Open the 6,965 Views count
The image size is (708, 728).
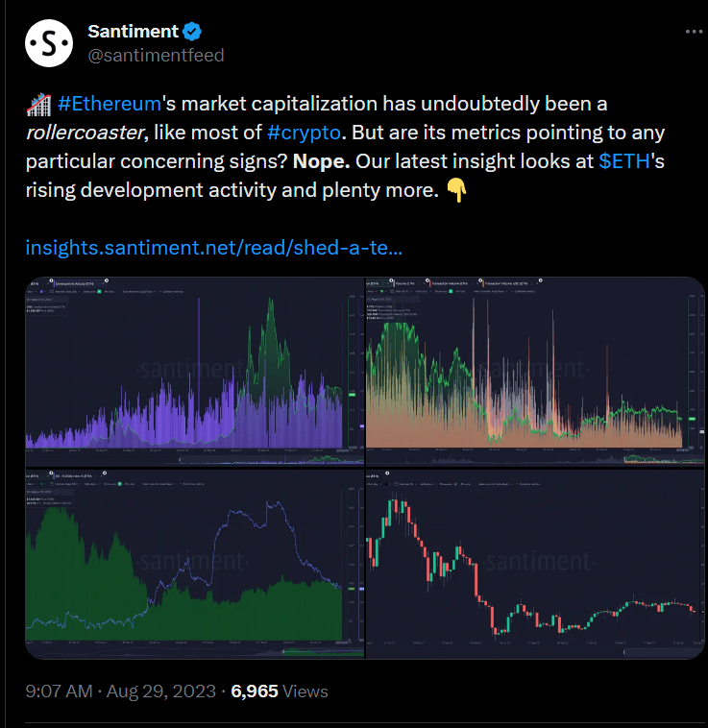(x=280, y=692)
